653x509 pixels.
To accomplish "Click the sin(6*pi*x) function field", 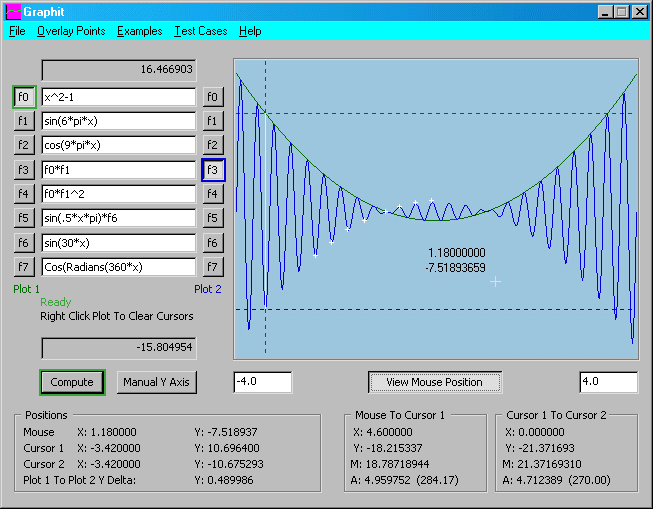I will [119, 121].
